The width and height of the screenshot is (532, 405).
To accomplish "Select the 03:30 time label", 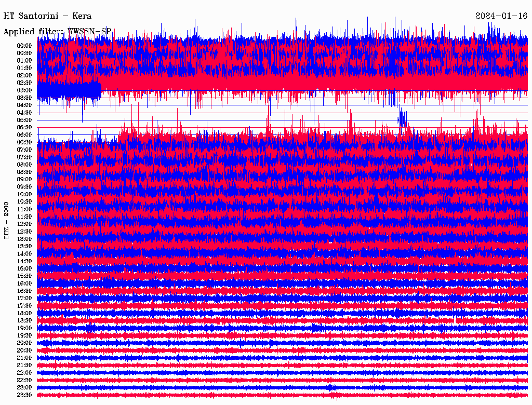I will point(24,98).
